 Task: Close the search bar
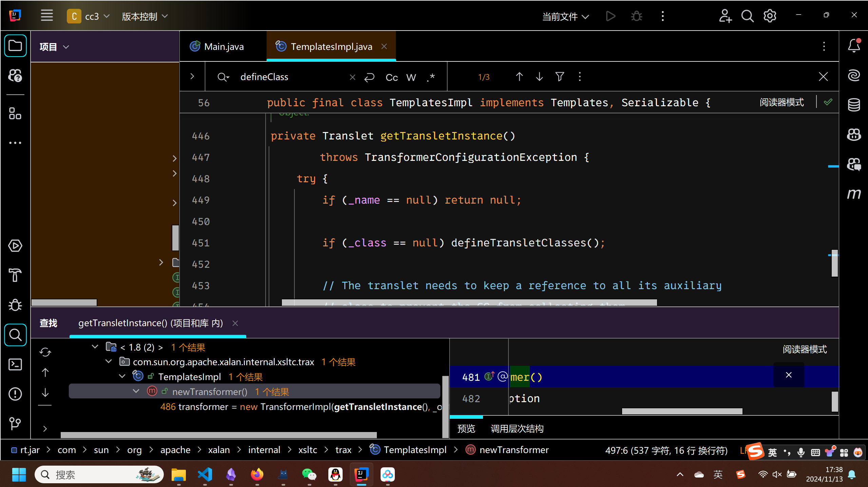point(823,77)
